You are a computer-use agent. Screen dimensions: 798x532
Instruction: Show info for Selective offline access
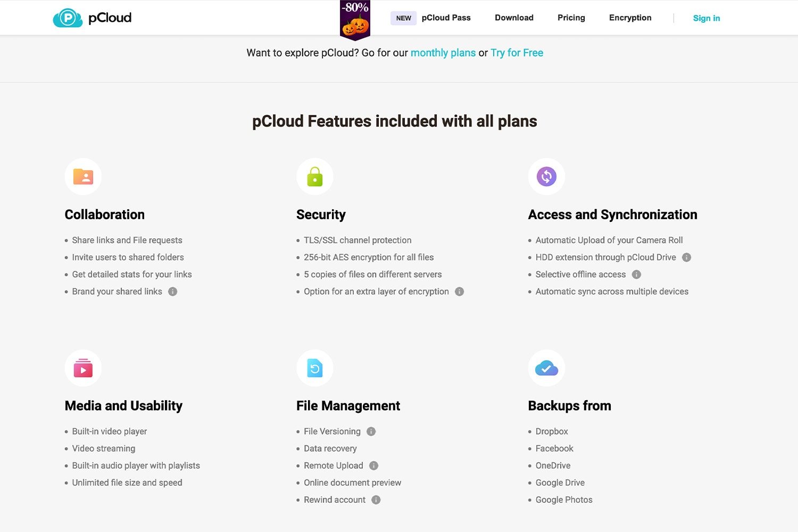point(636,275)
